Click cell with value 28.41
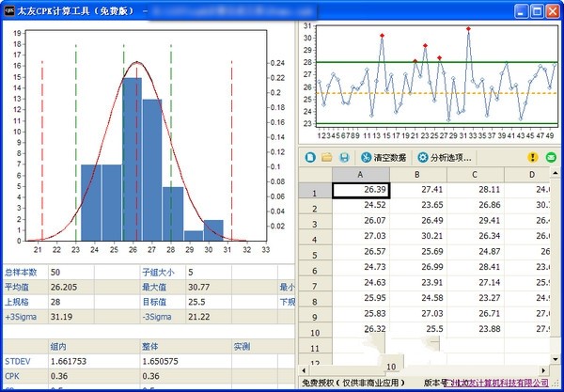 click(x=475, y=267)
